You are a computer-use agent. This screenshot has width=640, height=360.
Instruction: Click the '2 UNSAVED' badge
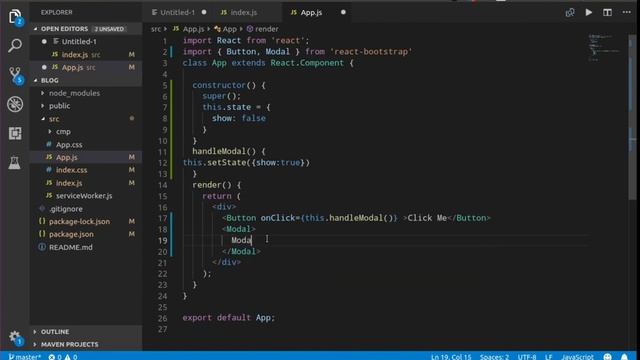[109, 29]
